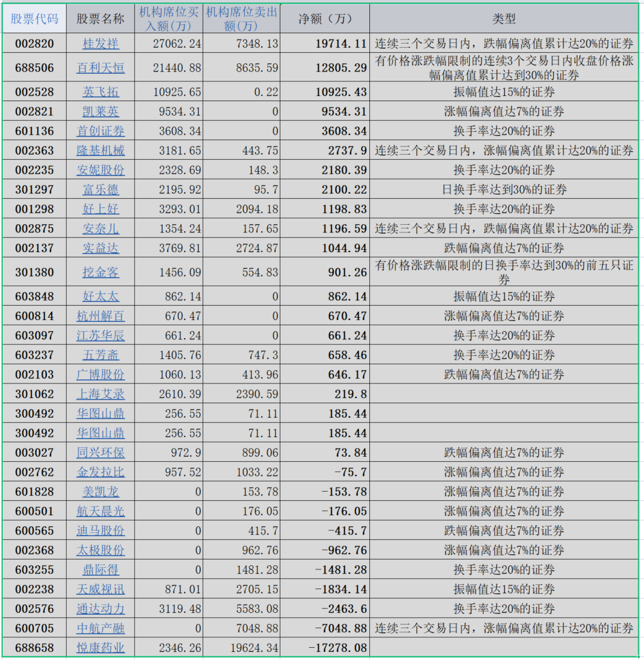This screenshot has width=644, height=660.
Task: Open the 凯莱英 stock link
Action: (100, 111)
